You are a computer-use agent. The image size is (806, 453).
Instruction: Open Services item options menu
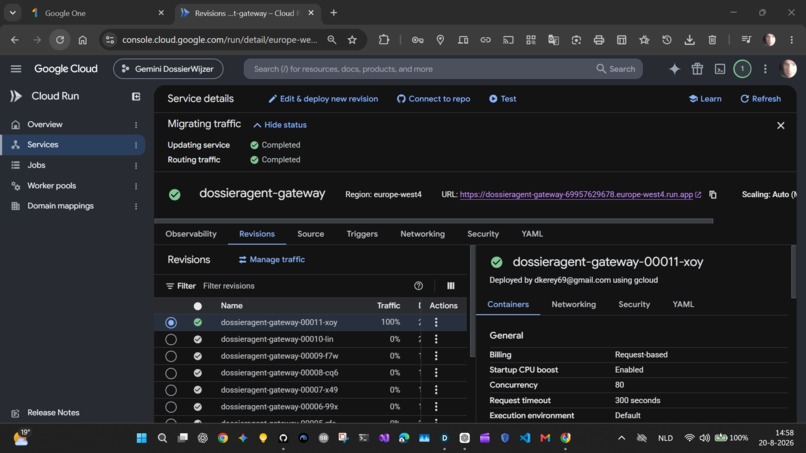coord(136,145)
